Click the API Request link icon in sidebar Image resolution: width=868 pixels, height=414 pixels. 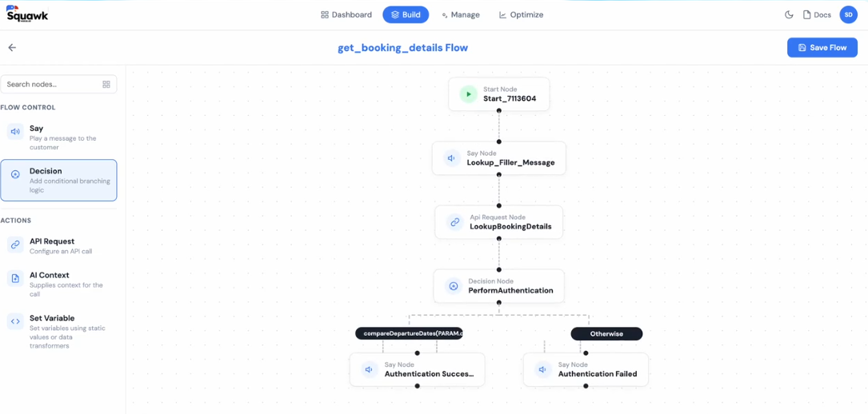pyautogui.click(x=15, y=245)
